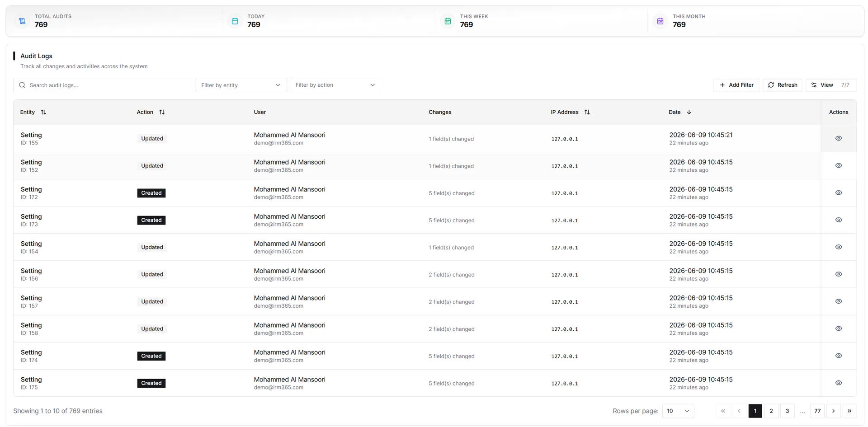The height and width of the screenshot is (427, 868).
Task: Click Updated badge for ID 158
Action: tap(152, 329)
